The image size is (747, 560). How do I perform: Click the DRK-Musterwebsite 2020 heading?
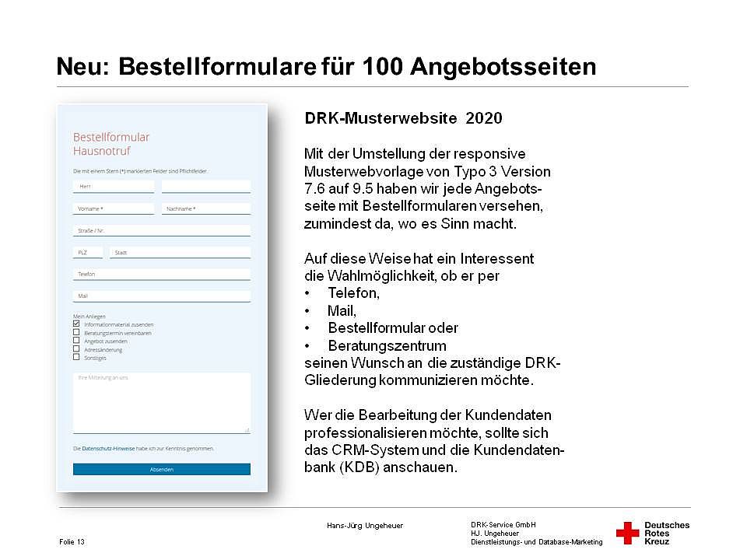point(403,118)
